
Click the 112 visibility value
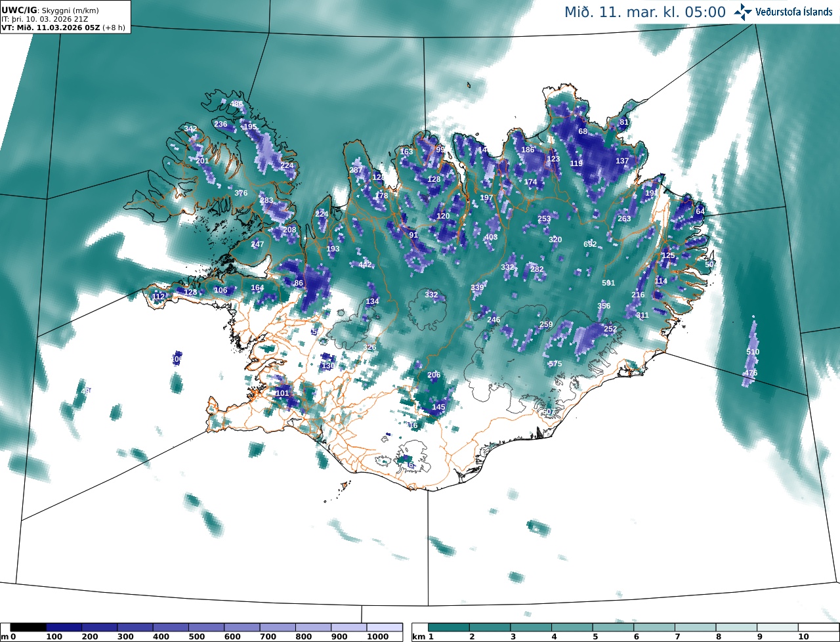click(159, 297)
